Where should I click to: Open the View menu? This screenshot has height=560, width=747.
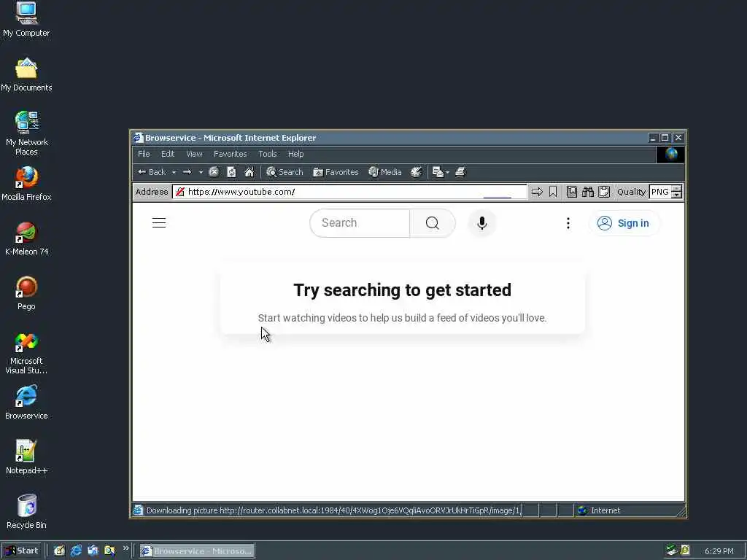click(x=194, y=154)
